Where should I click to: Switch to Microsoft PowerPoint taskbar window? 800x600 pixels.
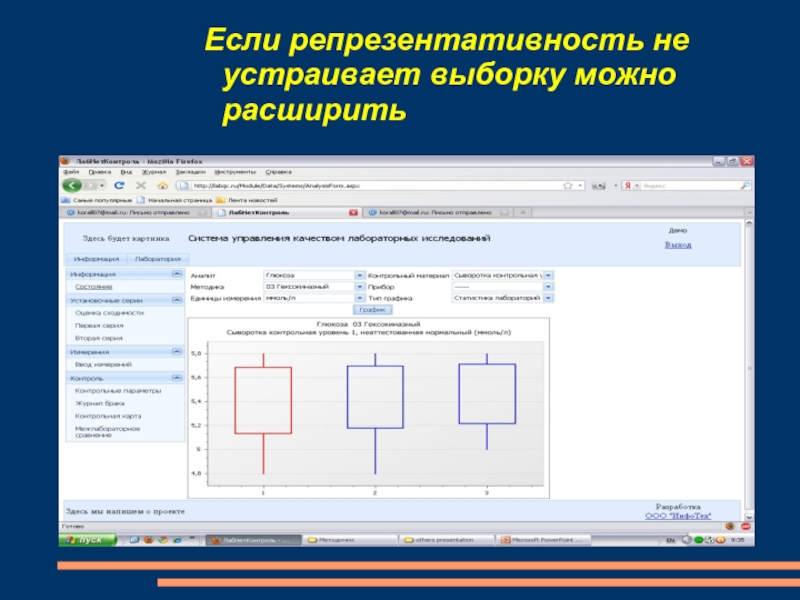[x=543, y=540]
